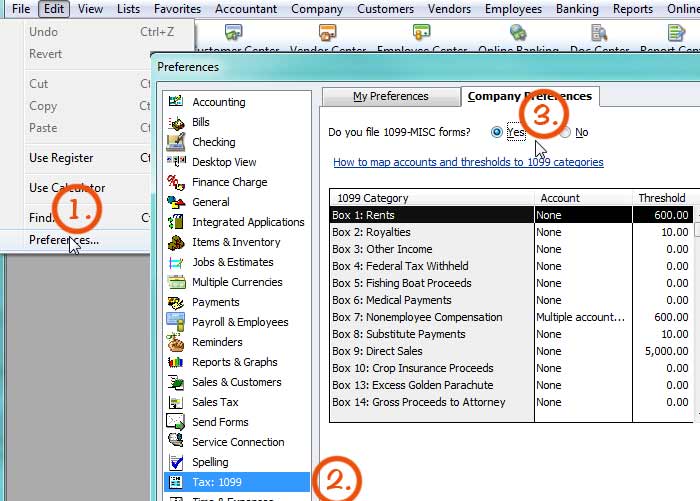This screenshot has height=501, width=700.
Task: Open the Multiple Currencies icon
Action: (x=176, y=282)
